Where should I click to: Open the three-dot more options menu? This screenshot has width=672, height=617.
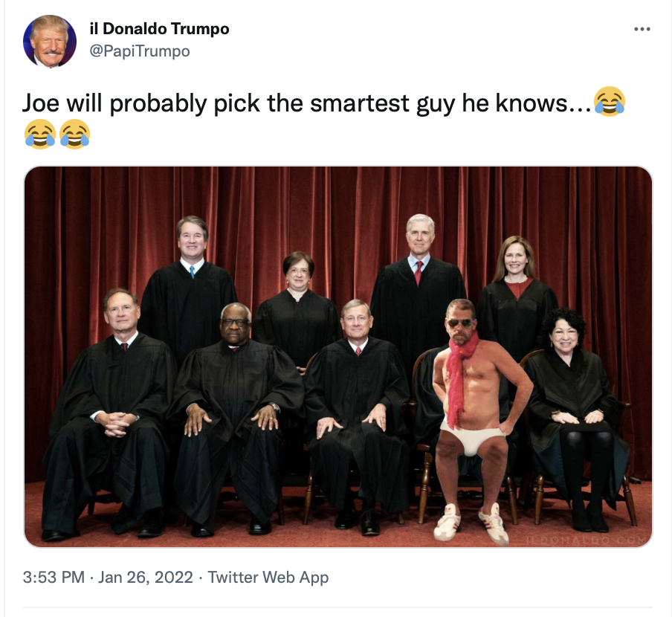(642, 29)
